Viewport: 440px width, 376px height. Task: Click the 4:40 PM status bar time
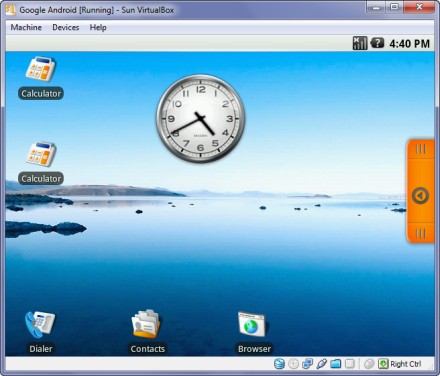point(410,44)
